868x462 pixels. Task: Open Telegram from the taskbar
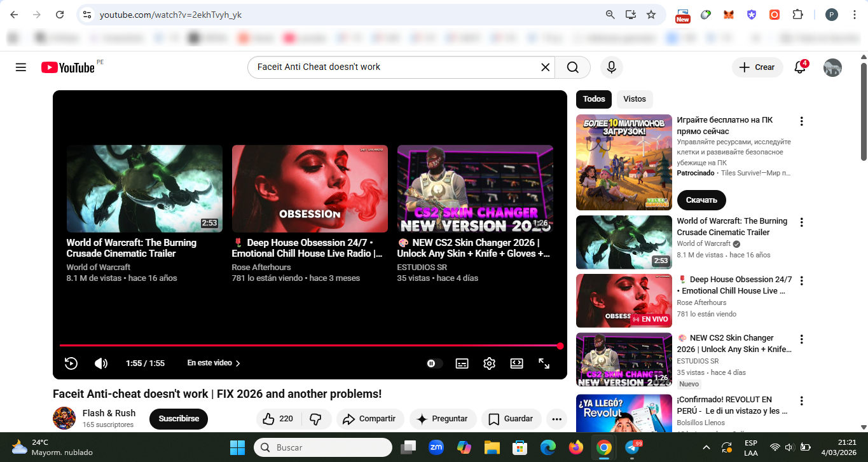tap(632, 447)
